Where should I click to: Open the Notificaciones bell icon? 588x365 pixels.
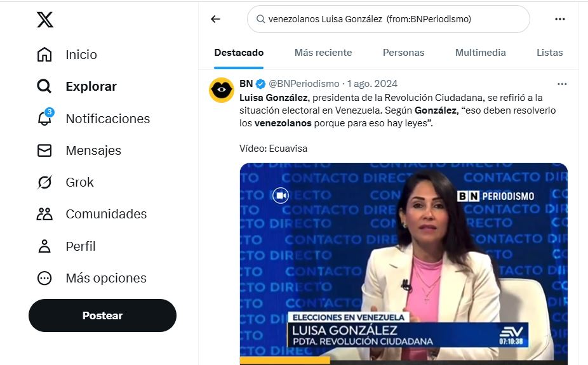pyautogui.click(x=45, y=117)
